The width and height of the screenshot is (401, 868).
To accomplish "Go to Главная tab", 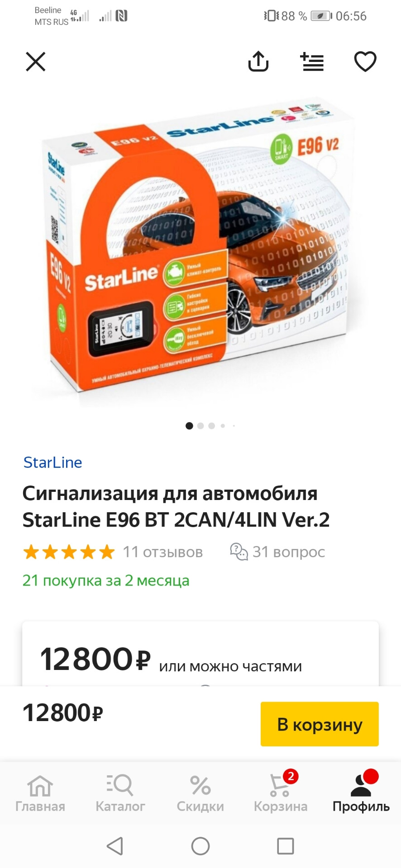I will click(40, 794).
